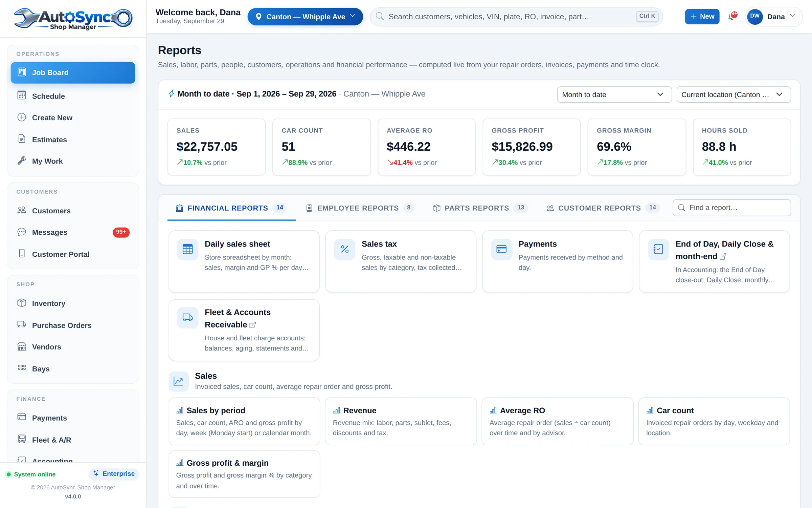
Task: Click the Schedule calendar icon
Action: 22,96
